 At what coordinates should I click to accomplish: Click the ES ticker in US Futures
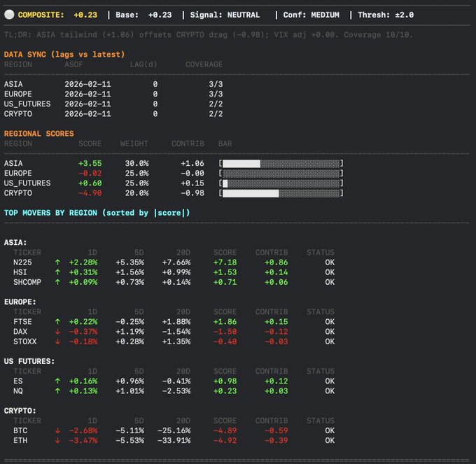(x=17, y=381)
